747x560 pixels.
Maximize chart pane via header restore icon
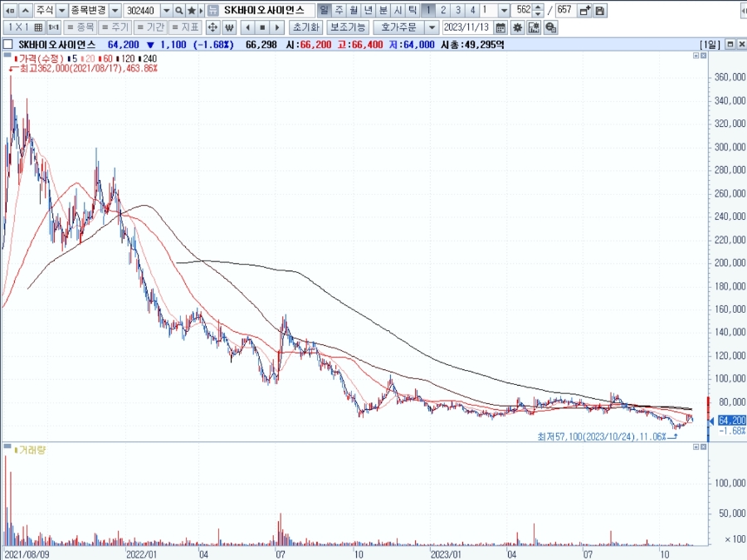[x=730, y=44]
